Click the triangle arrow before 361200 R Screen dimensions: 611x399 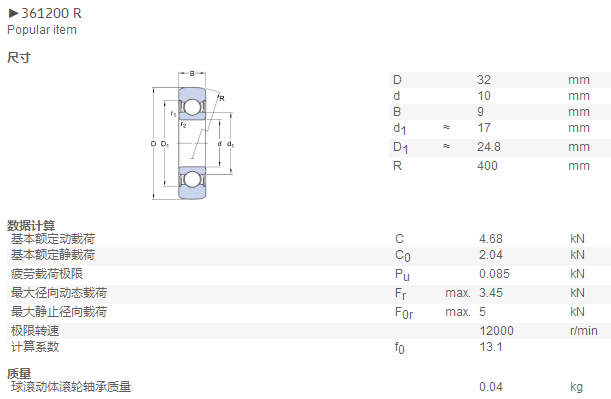[13, 14]
